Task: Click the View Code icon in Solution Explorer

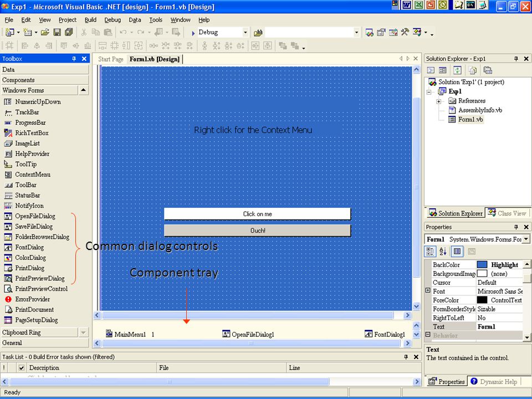Action: coord(431,70)
